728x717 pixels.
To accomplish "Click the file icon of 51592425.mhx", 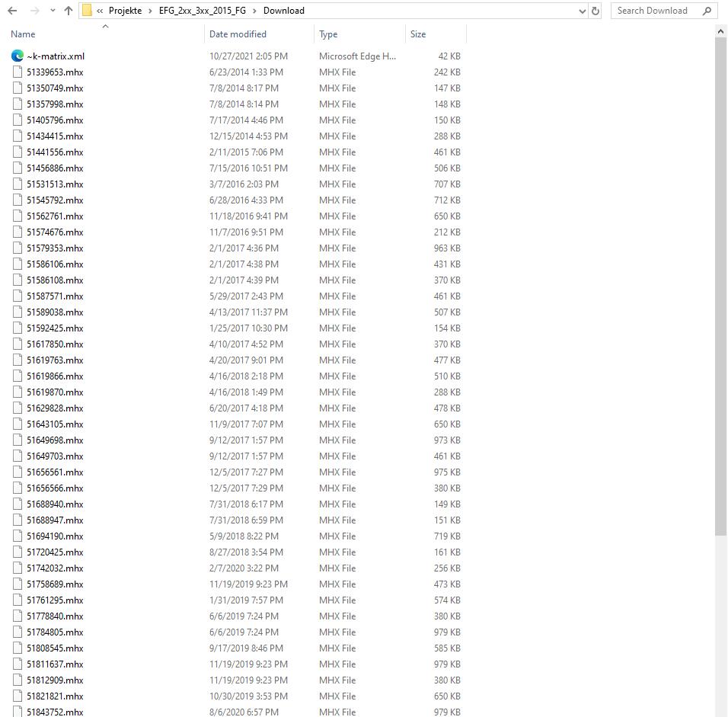I will click(x=18, y=328).
